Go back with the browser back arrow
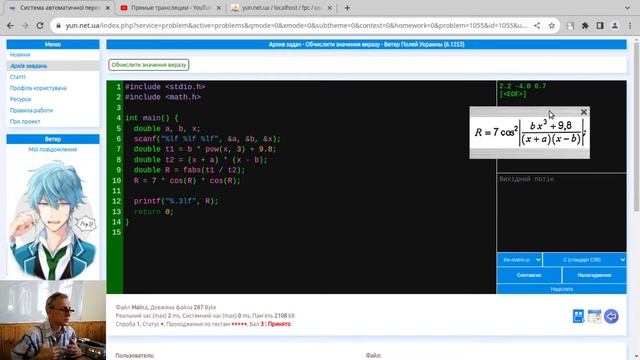This screenshot has height=360, width=640. tap(10, 25)
